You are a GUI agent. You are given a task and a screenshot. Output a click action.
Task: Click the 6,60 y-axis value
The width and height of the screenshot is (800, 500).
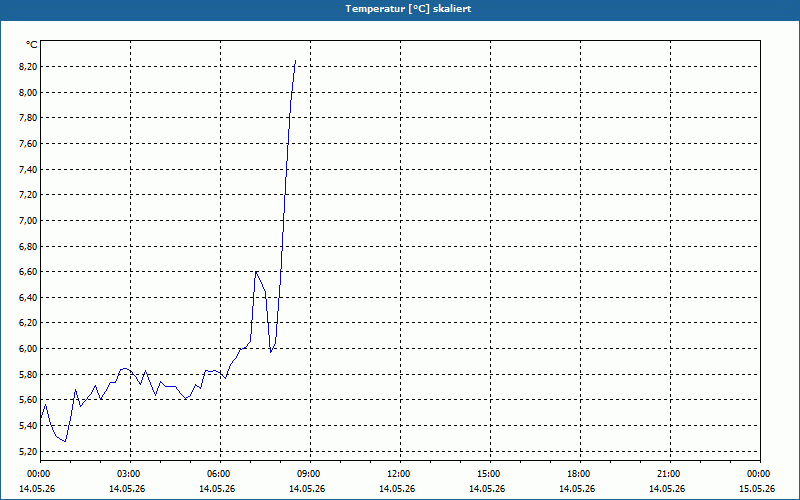[28, 272]
